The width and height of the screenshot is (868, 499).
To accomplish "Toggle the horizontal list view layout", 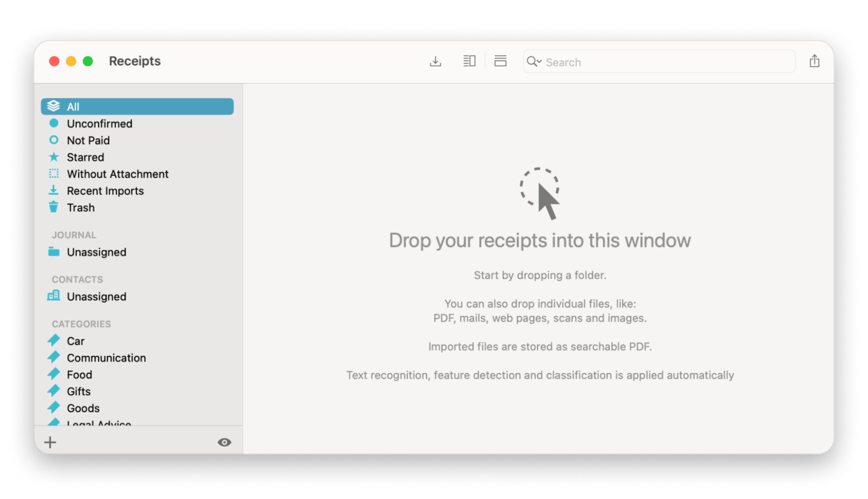I will pyautogui.click(x=500, y=61).
